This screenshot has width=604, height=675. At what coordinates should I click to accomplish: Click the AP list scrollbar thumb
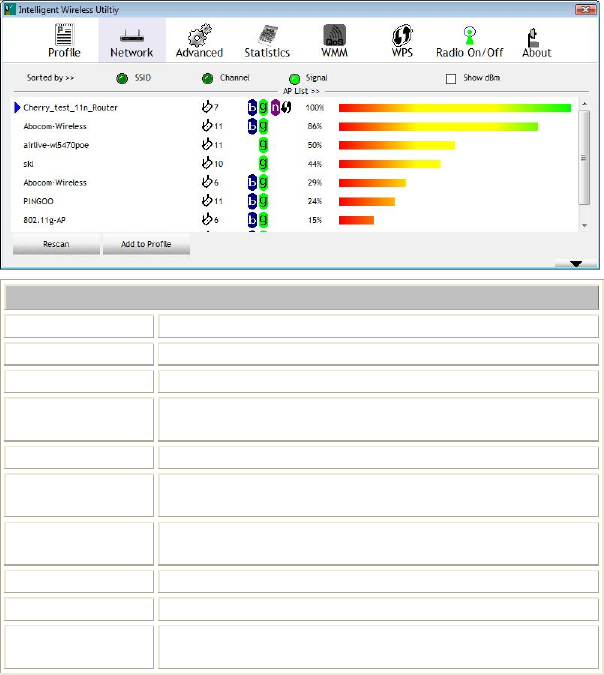584,158
